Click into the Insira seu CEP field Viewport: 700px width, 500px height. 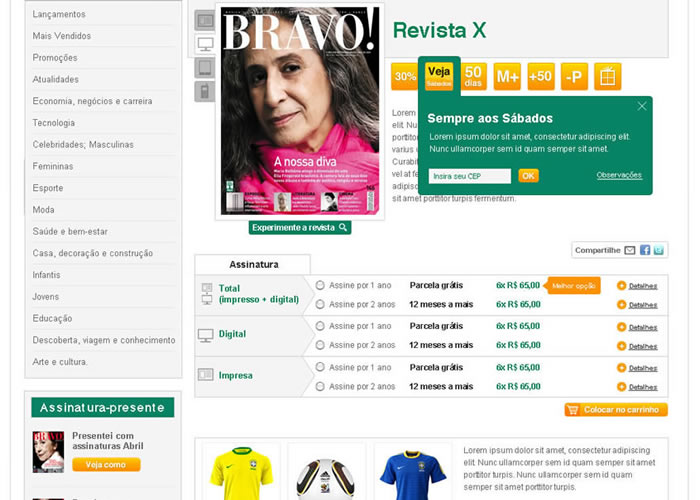click(470, 176)
